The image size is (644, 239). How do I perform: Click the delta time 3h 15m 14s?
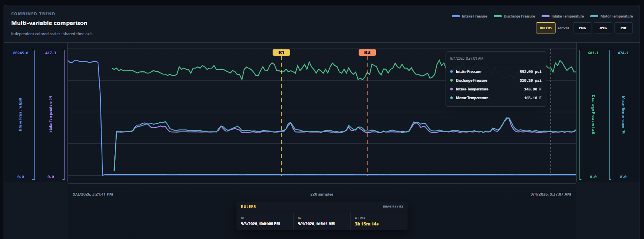tap(367, 224)
